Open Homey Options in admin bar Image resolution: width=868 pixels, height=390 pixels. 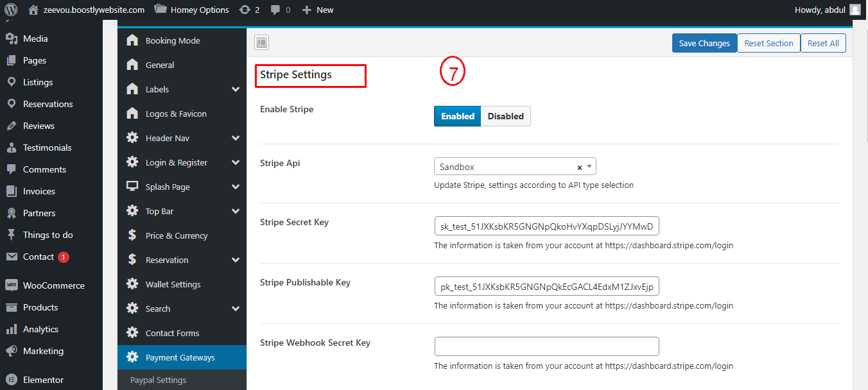(x=191, y=10)
